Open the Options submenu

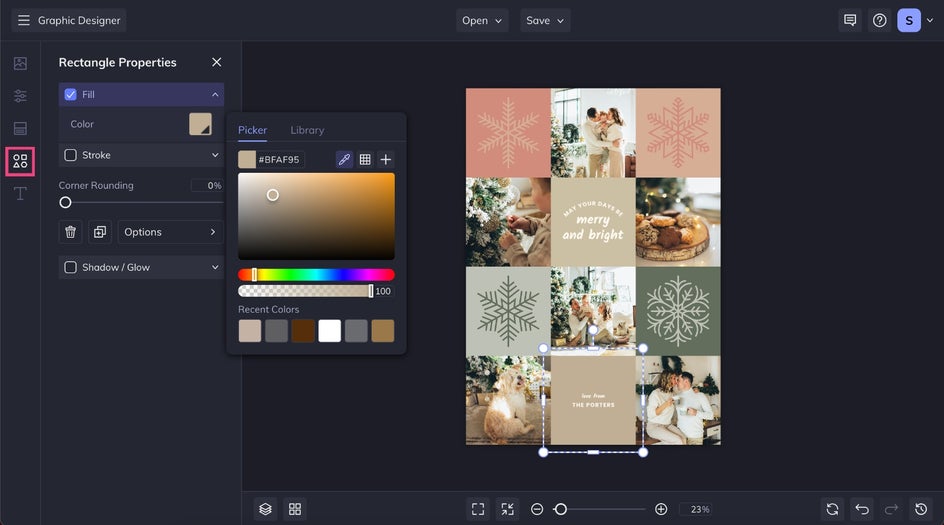[x=170, y=232]
